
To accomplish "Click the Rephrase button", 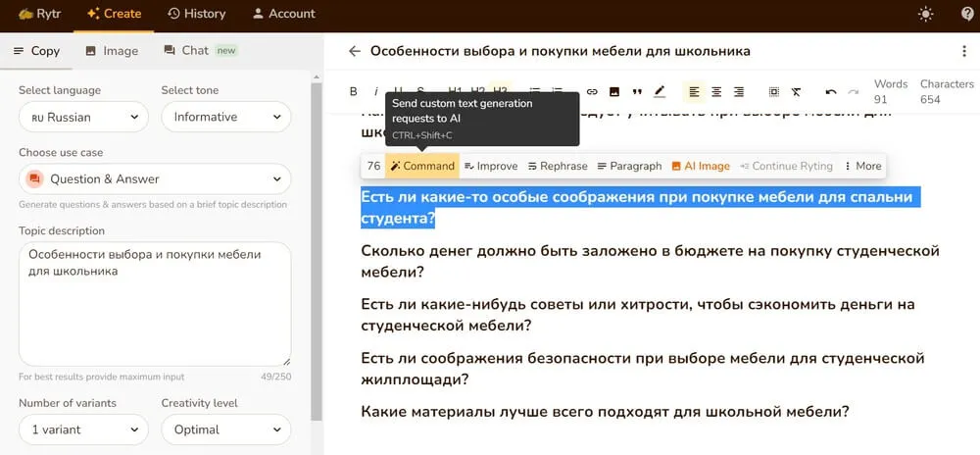I will (559, 166).
